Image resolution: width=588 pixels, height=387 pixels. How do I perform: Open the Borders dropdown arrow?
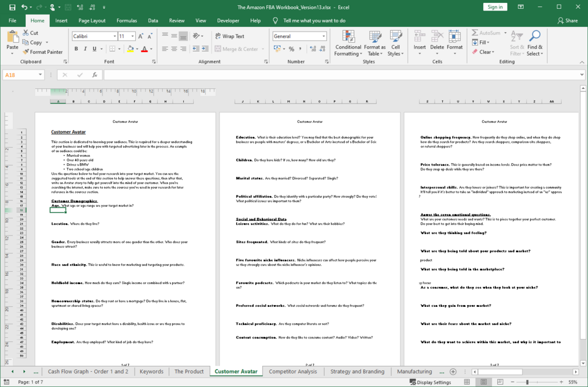(x=119, y=49)
